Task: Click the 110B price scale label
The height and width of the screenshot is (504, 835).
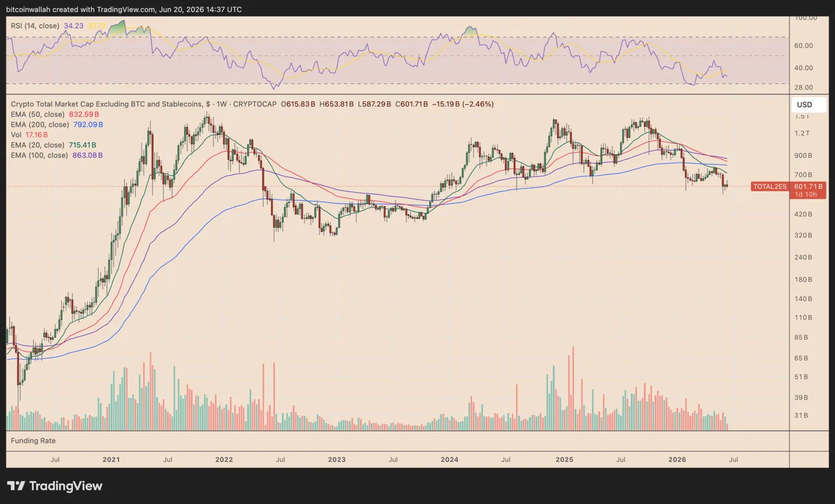Action: tap(803, 318)
